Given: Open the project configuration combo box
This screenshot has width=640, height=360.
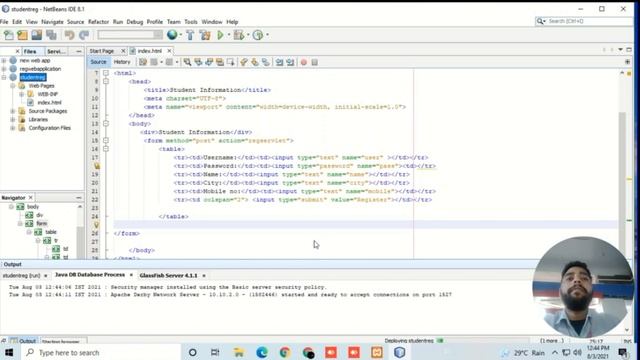Looking at the screenshot, I should click(x=130, y=35).
